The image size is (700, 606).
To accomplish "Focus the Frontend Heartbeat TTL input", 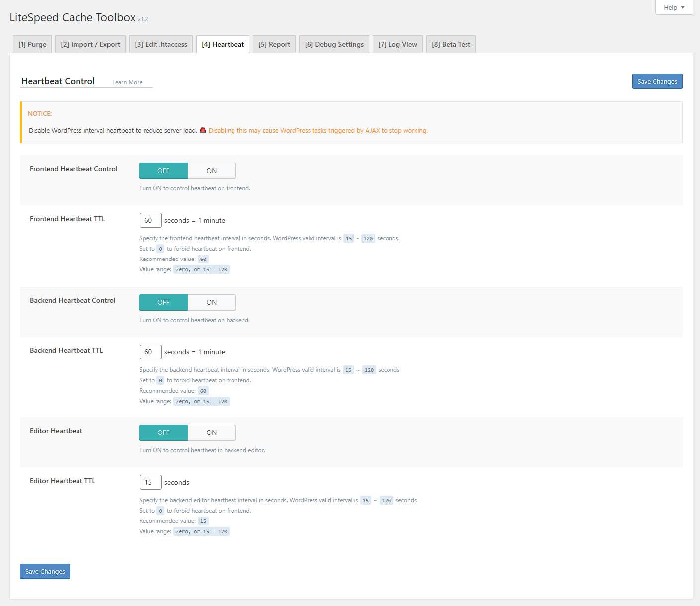I will 151,220.
